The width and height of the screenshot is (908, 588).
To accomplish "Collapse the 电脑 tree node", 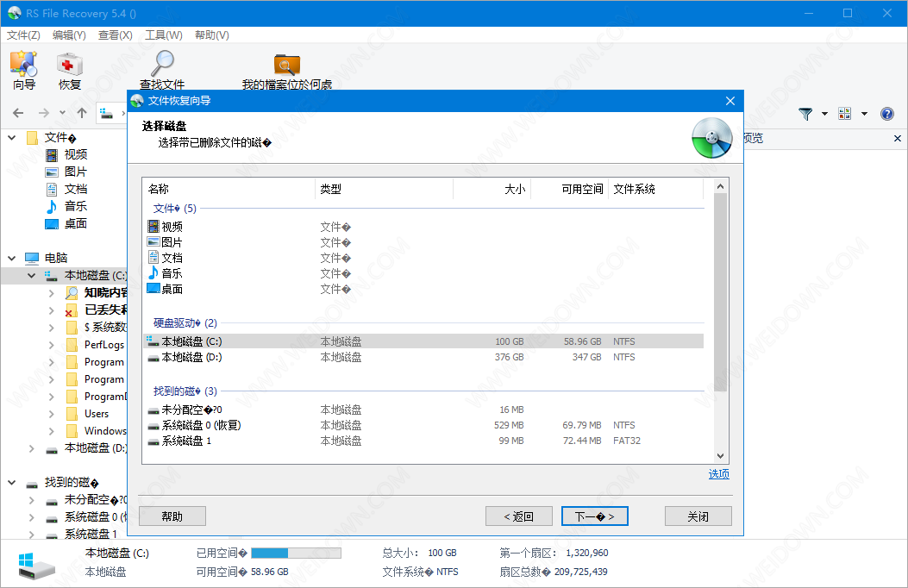I will 13,258.
